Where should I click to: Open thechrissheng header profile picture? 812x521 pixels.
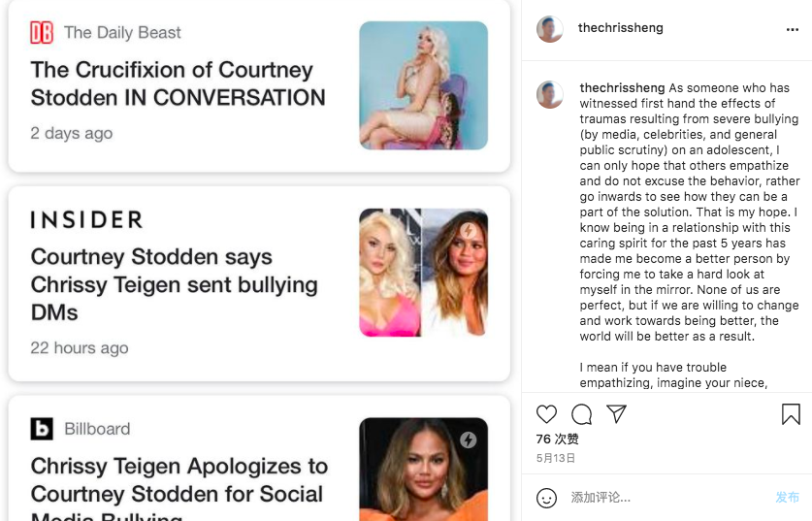550,29
